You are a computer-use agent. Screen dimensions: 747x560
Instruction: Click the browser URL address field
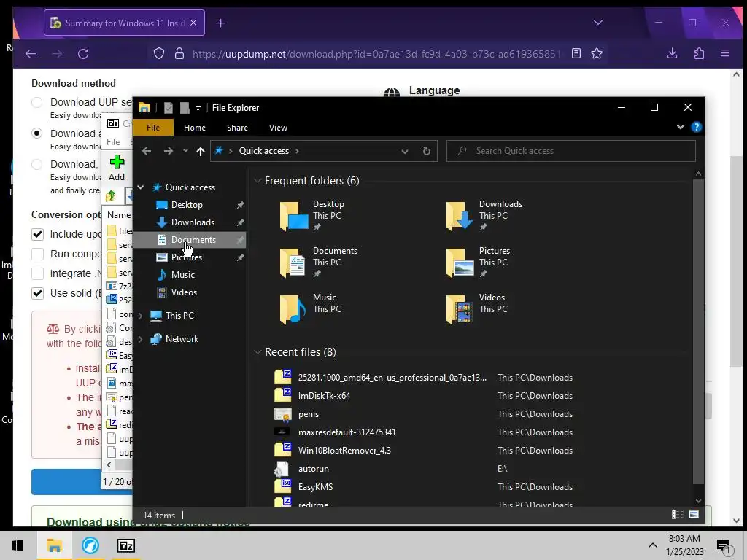click(x=376, y=54)
